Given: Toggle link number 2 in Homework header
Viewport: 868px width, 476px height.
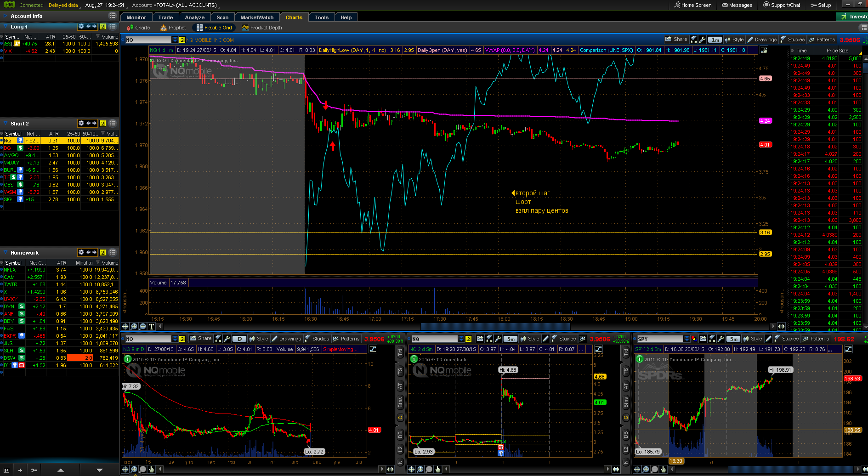Looking at the screenshot, I should point(103,252).
